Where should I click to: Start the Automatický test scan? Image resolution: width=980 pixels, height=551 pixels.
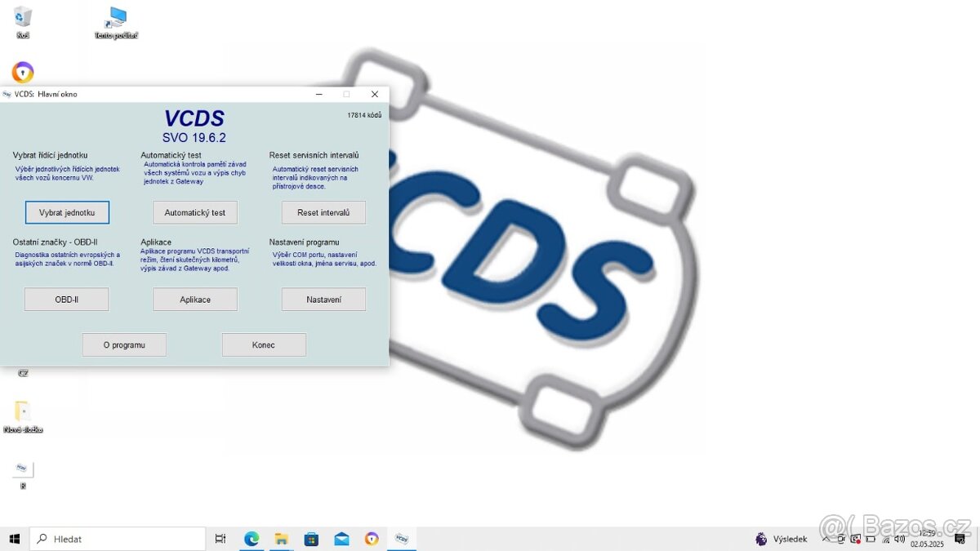click(x=195, y=212)
